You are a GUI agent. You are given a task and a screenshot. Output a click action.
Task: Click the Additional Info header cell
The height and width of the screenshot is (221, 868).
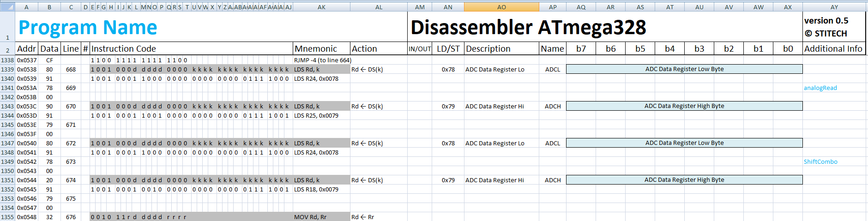coord(833,48)
